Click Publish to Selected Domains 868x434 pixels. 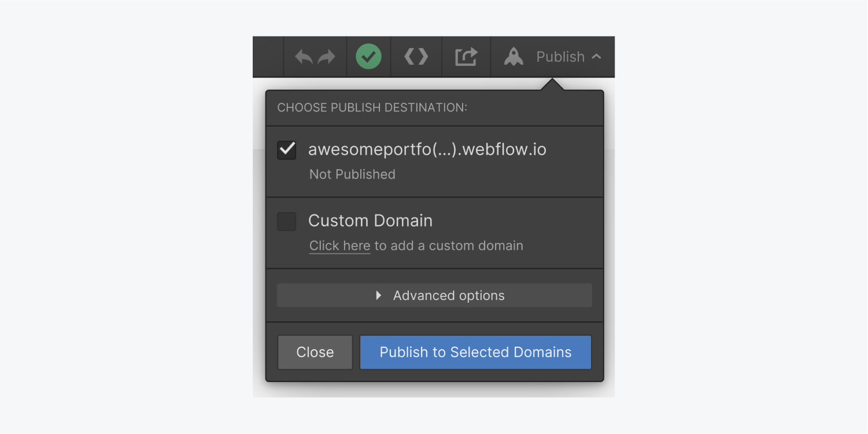point(475,352)
